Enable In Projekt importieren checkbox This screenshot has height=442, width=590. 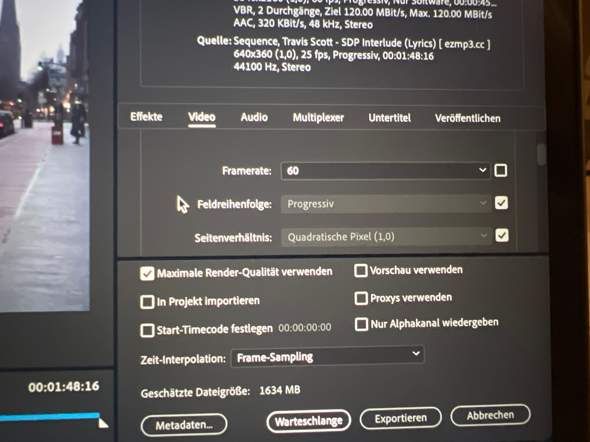(x=147, y=302)
